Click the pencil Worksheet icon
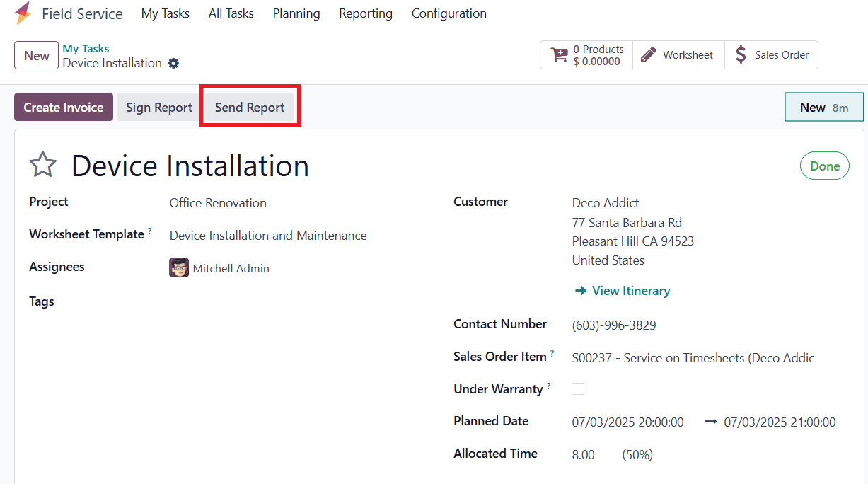This screenshot has height=484, width=868. click(x=648, y=55)
